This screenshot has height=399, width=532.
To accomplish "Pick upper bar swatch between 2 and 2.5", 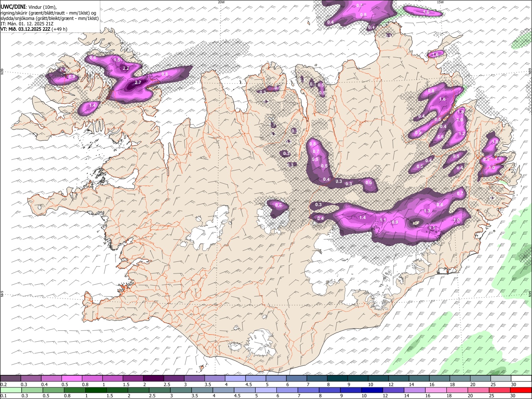I will 153,378.
